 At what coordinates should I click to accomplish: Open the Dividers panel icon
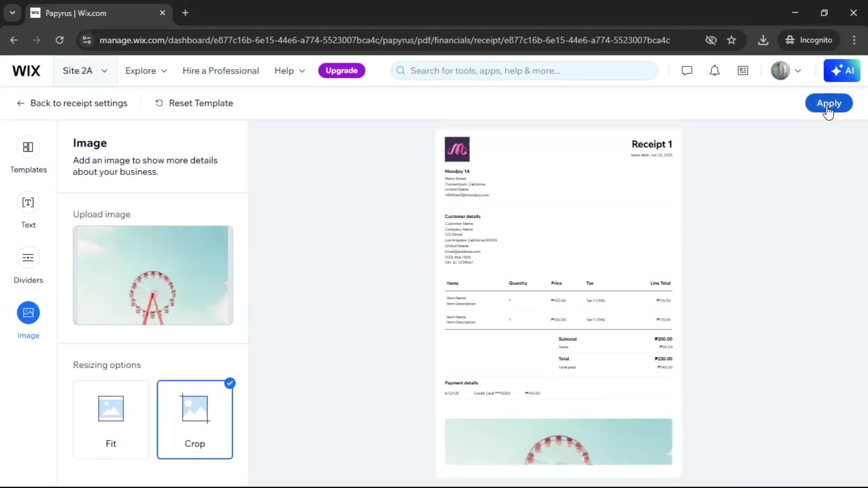28,258
